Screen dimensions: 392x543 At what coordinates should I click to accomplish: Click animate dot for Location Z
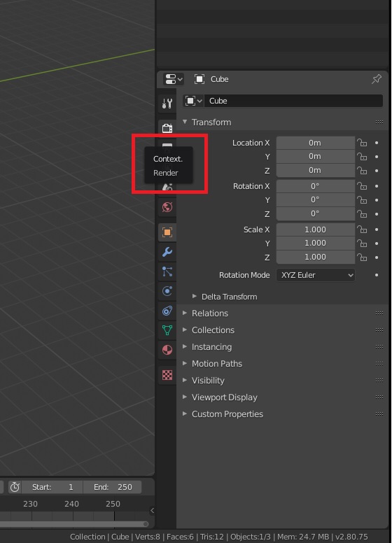click(377, 171)
